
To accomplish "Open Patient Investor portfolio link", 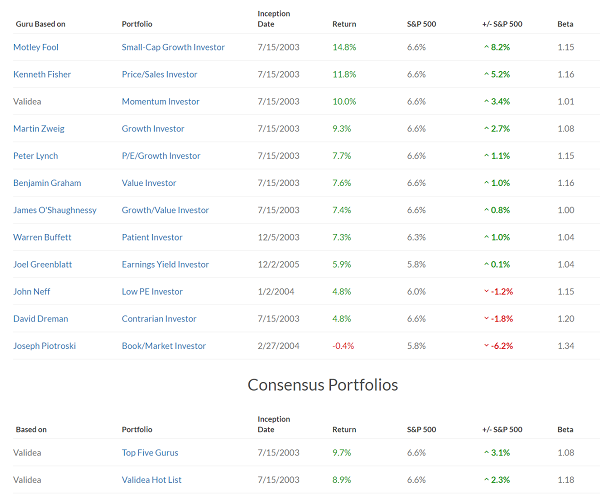I will click(x=152, y=237).
